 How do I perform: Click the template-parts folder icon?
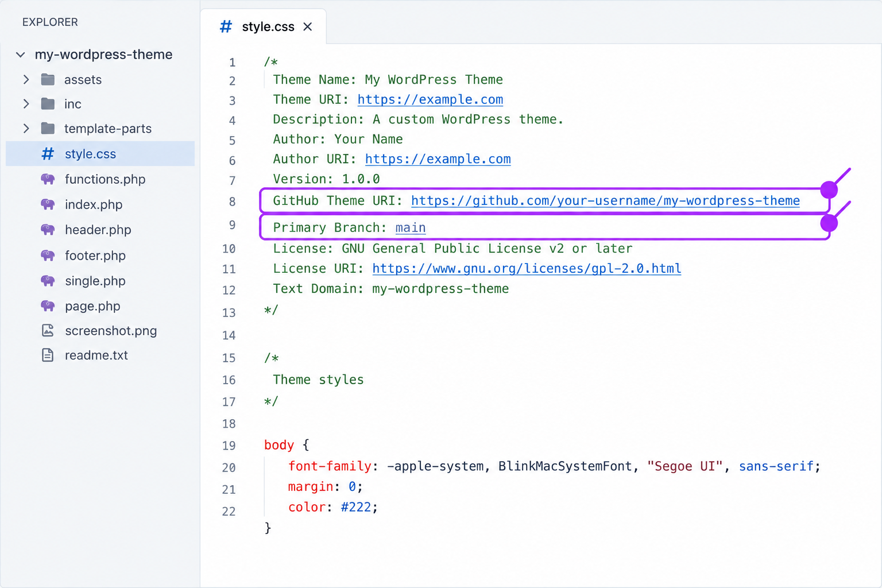pyautogui.click(x=48, y=129)
